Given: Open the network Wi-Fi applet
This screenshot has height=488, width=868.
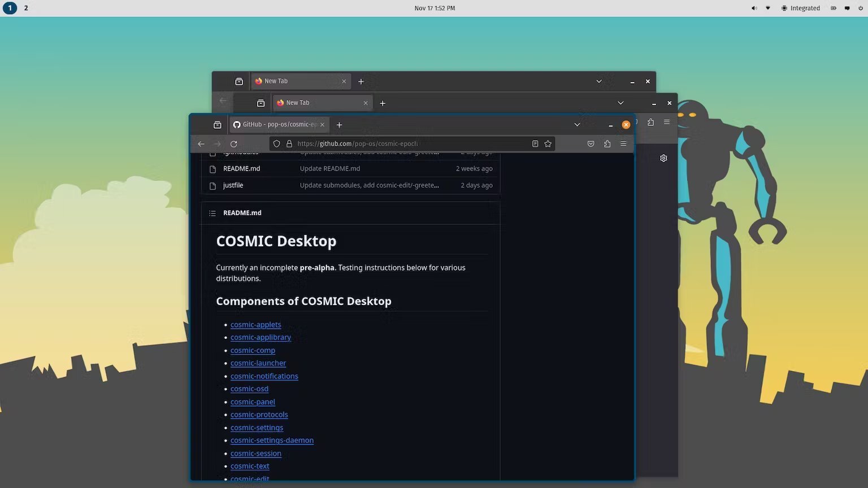Looking at the screenshot, I should (767, 8).
